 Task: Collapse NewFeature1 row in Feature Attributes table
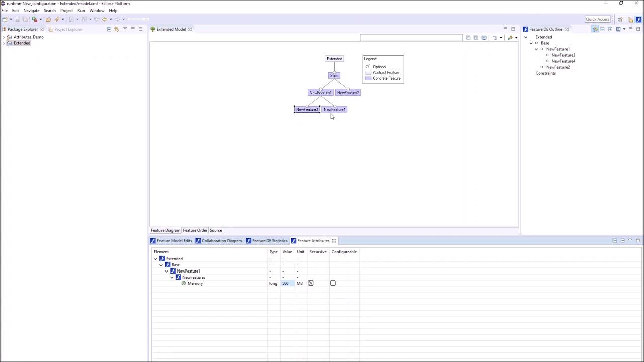coord(167,271)
